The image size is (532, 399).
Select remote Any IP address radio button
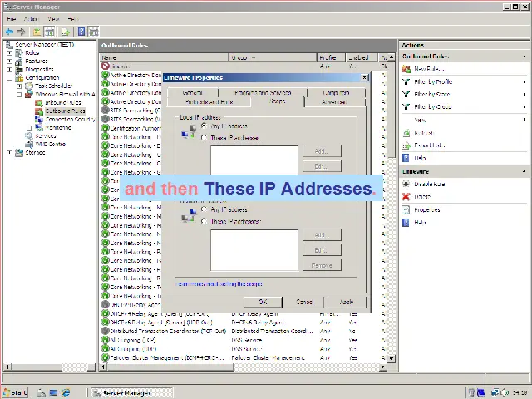(x=204, y=209)
